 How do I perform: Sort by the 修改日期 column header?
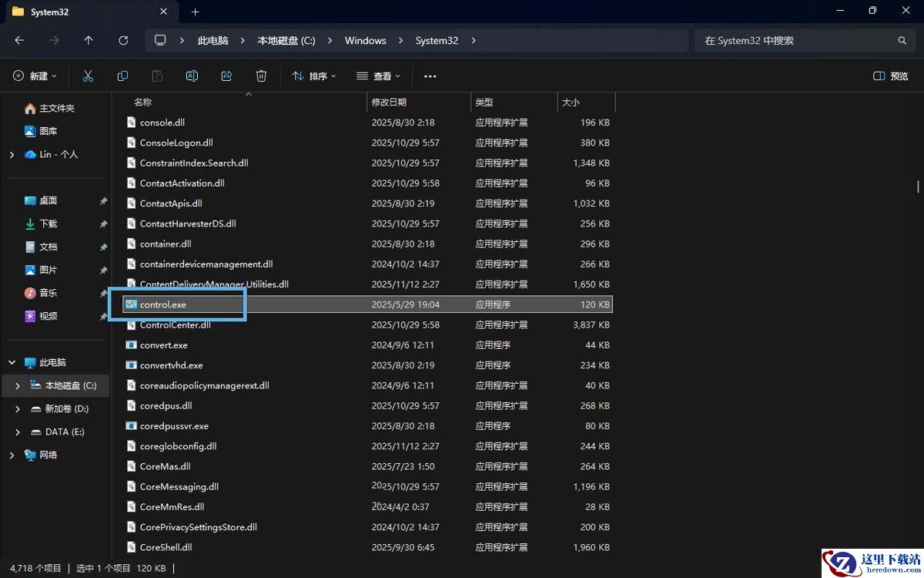(x=389, y=102)
